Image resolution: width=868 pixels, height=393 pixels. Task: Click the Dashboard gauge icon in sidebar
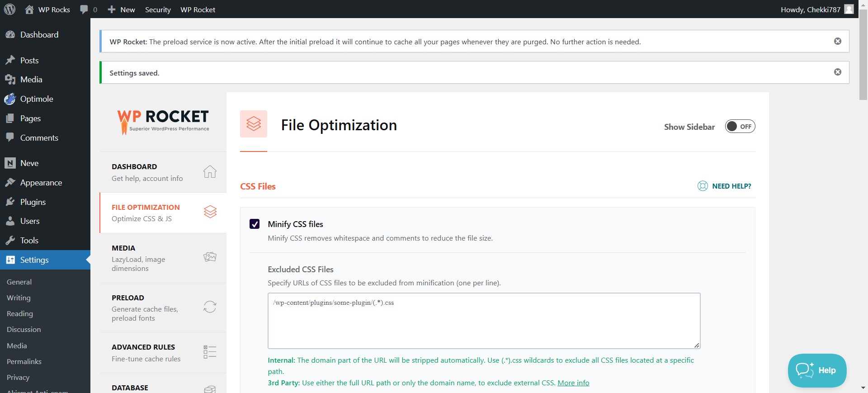pyautogui.click(x=10, y=34)
